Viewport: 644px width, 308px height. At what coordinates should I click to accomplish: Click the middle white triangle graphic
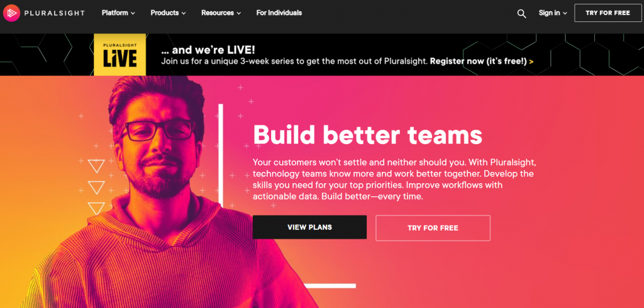(x=96, y=188)
